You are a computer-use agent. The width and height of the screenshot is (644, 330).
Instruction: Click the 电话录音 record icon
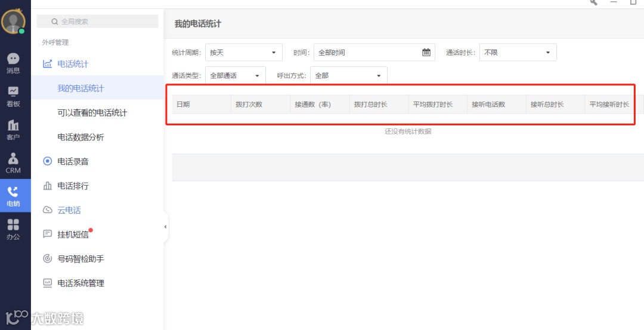coord(48,162)
